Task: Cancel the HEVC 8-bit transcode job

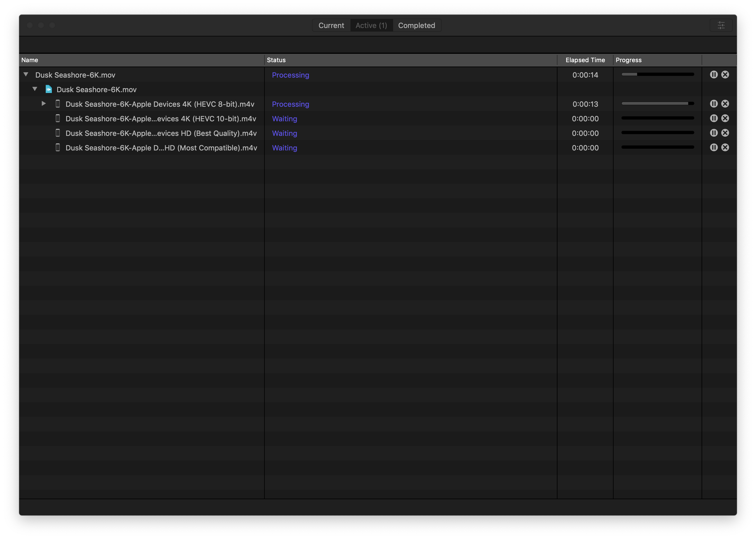Action: point(725,104)
